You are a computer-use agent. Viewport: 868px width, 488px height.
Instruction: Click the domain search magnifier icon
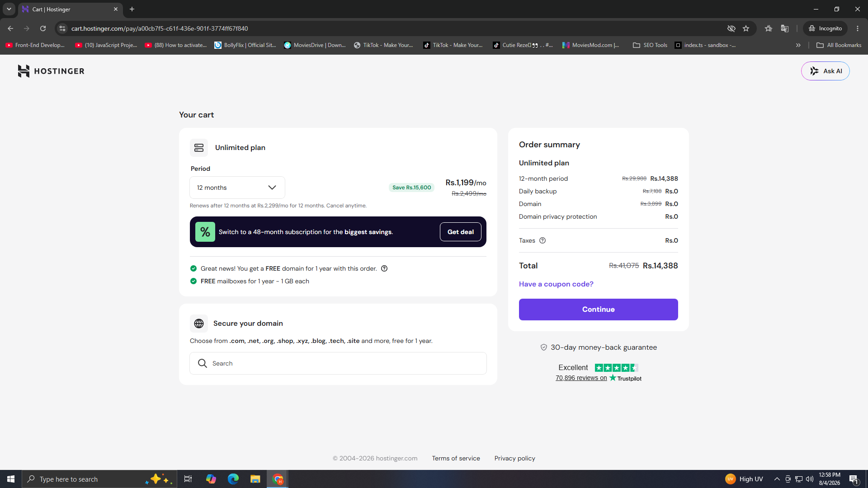[x=203, y=363]
